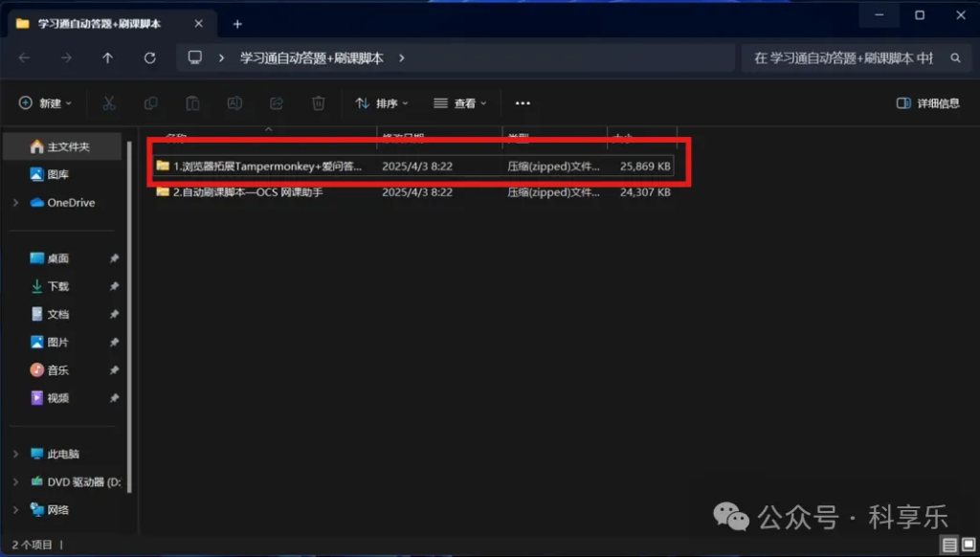Screen dimensions: 980x557
Task: Switch to details list view in status bar
Action: (950, 545)
